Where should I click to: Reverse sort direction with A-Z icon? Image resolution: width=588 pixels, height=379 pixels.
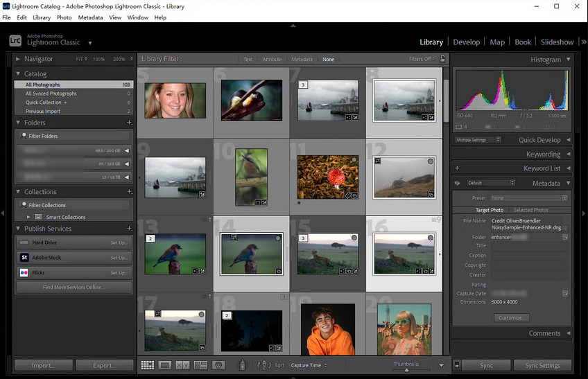[x=264, y=364]
